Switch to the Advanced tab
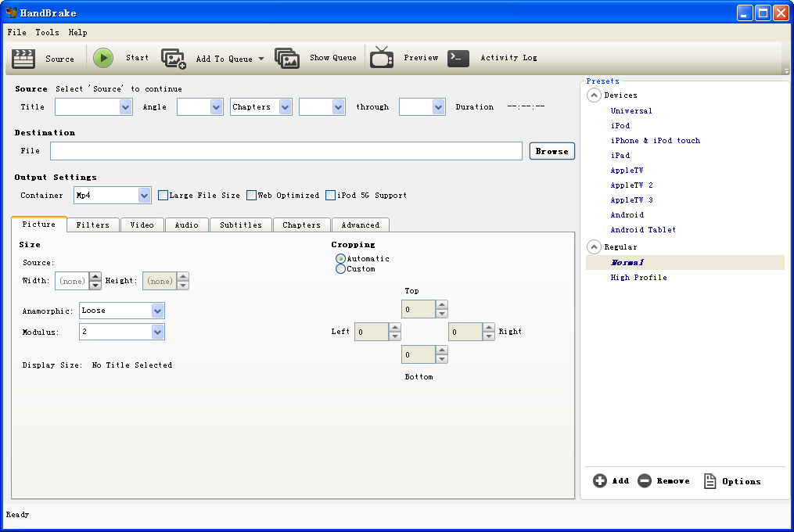The height and width of the screenshot is (532, 794). (x=361, y=225)
